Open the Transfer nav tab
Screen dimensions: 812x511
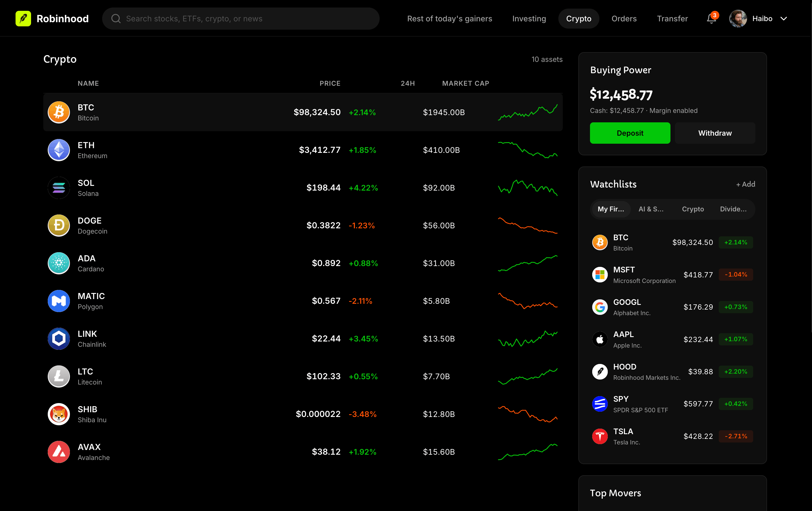pos(672,19)
